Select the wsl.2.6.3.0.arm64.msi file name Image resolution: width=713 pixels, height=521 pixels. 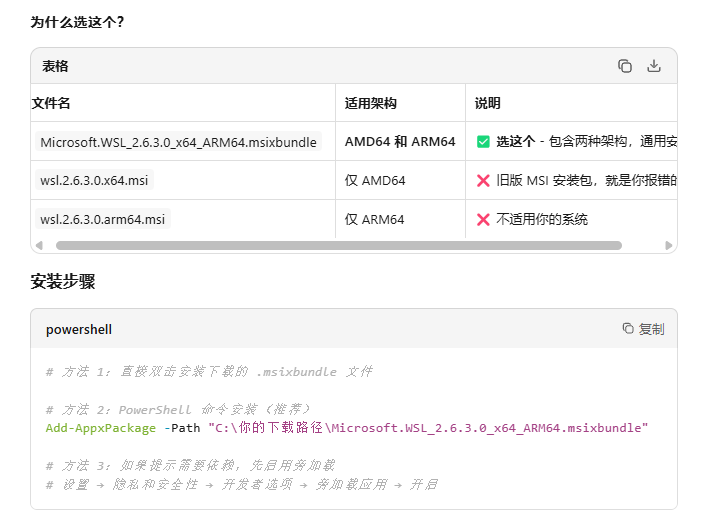(102, 220)
